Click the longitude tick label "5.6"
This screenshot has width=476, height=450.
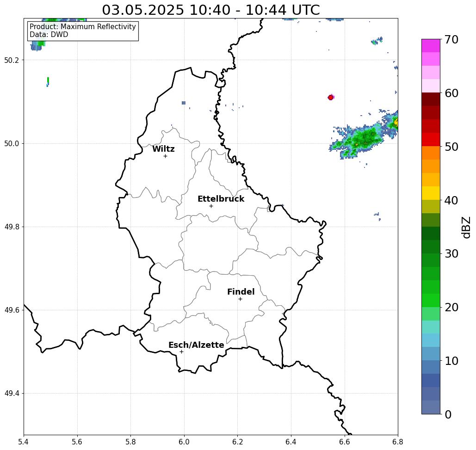(77, 442)
